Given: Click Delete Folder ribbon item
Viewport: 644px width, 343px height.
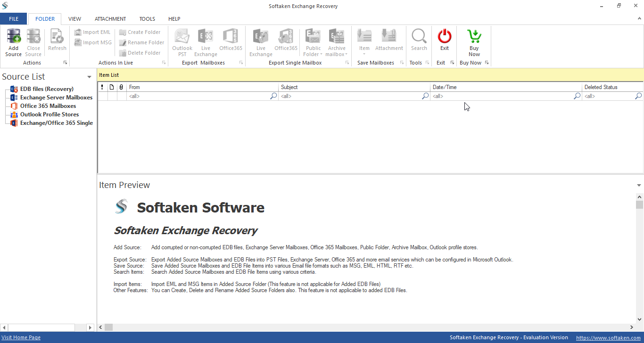Looking at the screenshot, I should tap(140, 53).
